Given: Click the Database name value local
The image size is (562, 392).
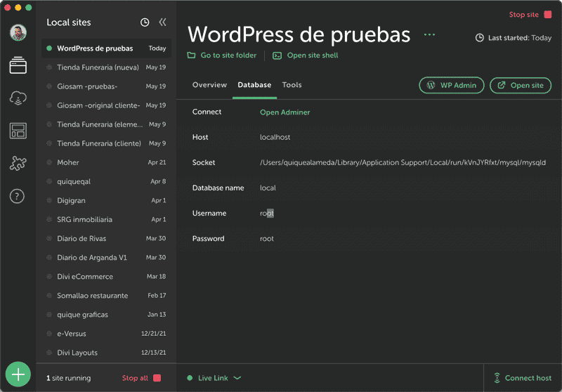Looking at the screenshot, I should [x=268, y=188].
